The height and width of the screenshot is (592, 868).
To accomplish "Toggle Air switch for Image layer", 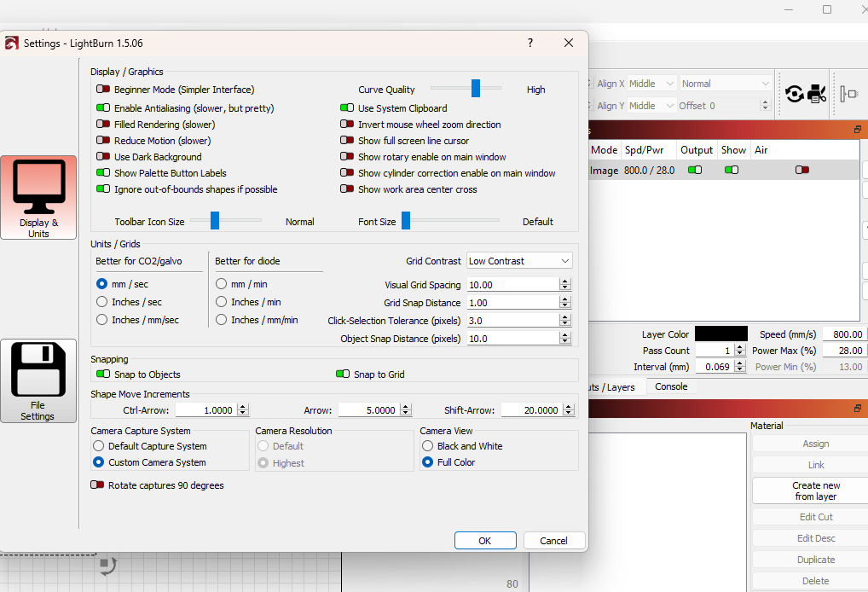I will [802, 170].
